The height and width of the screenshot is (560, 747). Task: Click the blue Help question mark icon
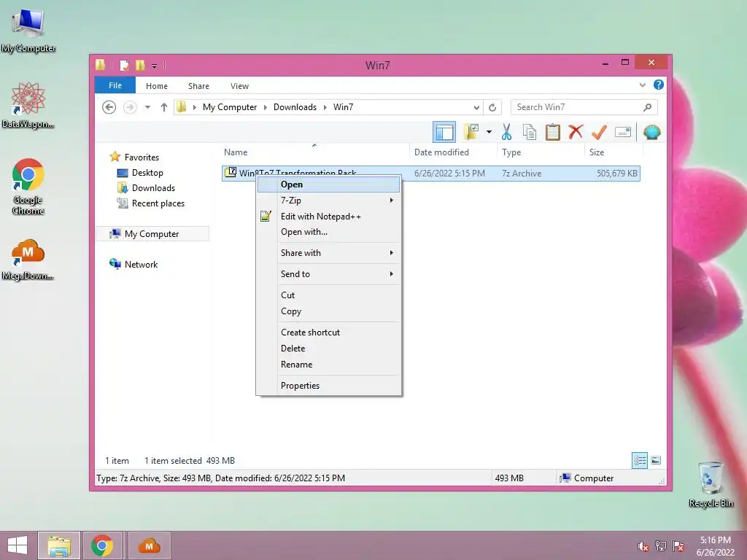tap(659, 85)
